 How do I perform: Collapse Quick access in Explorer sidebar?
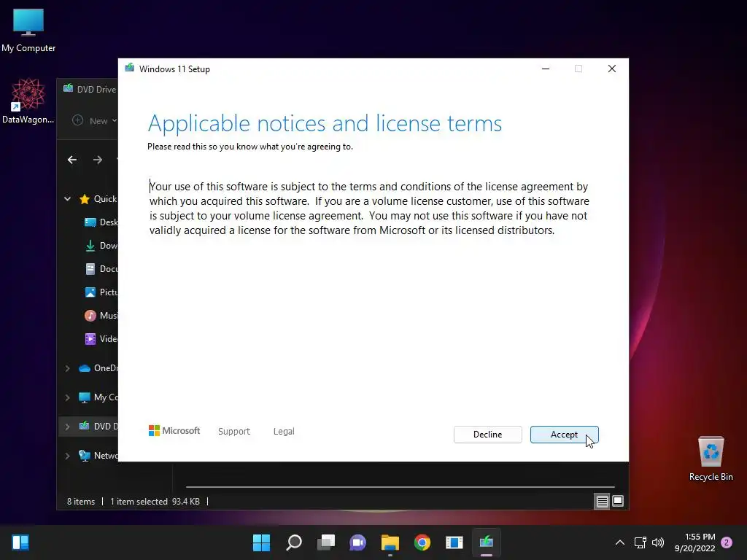click(67, 199)
